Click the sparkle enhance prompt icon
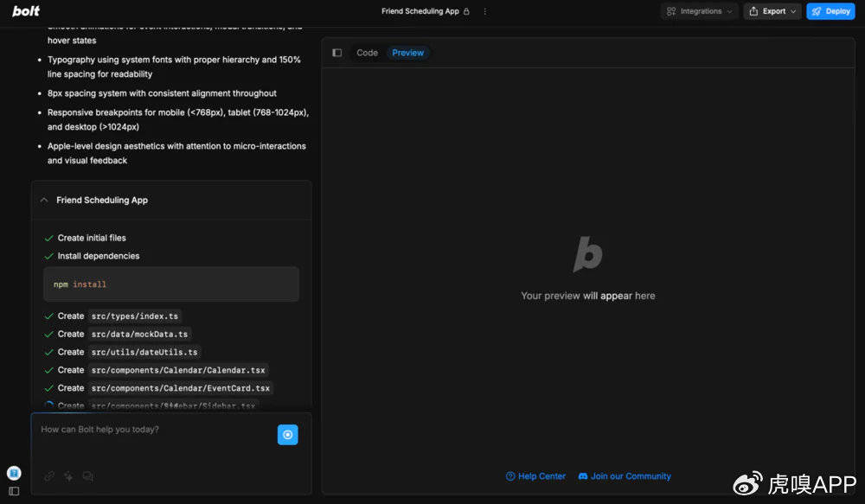 tap(68, 475)
